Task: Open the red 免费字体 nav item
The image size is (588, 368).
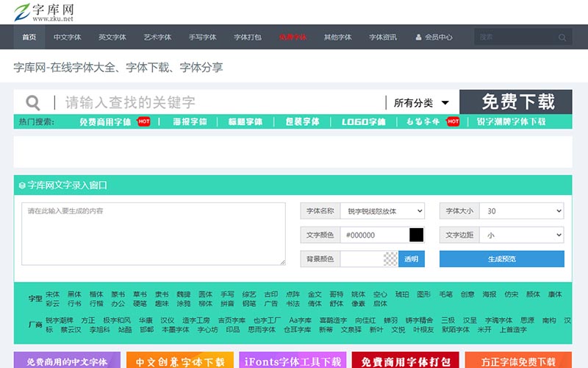Action: [293, 38]
